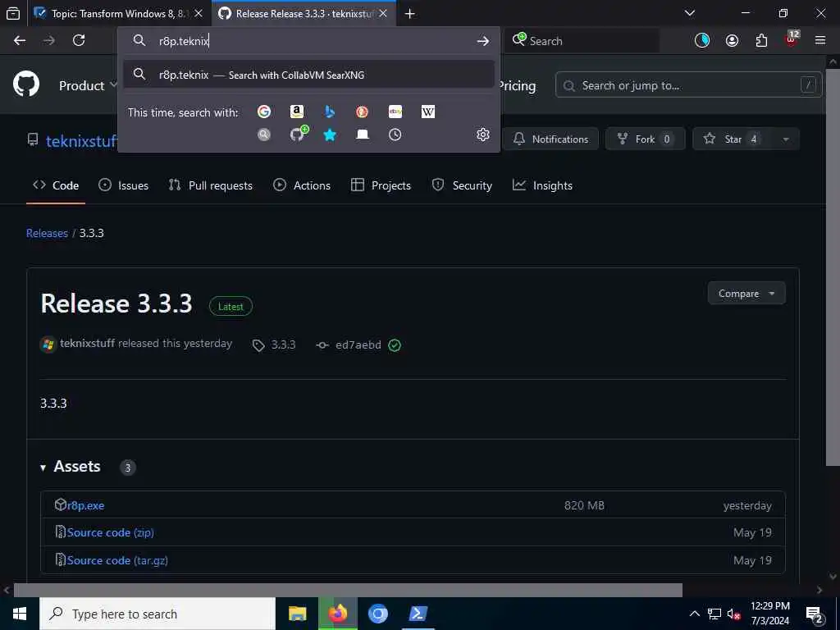Open search settings gear icon

pyautogui.click(x=482, y=135)
